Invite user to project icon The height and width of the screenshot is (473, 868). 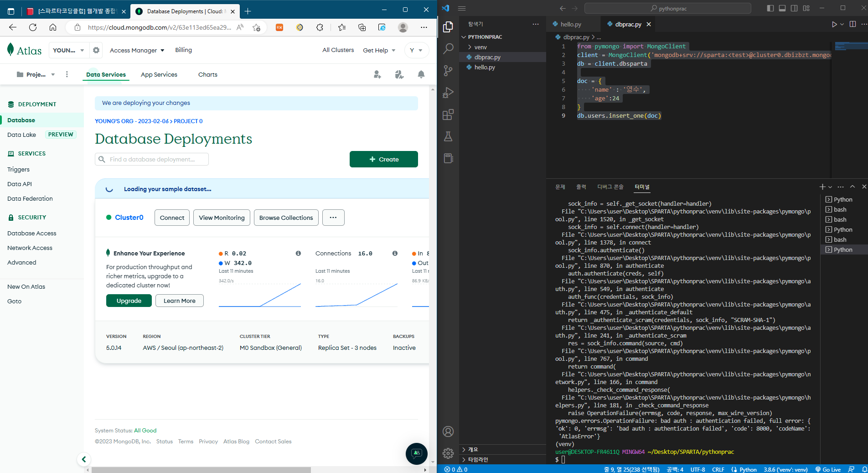point(377,74)
